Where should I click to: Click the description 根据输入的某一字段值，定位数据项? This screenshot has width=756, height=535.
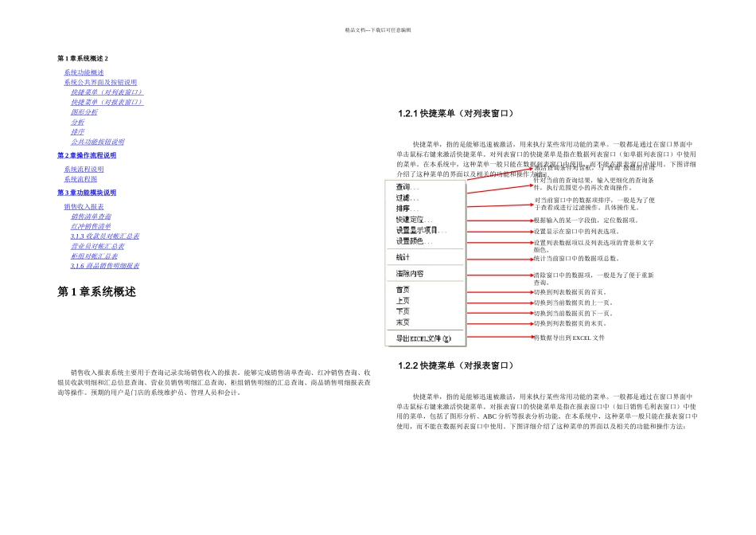[x=586, y=221]
